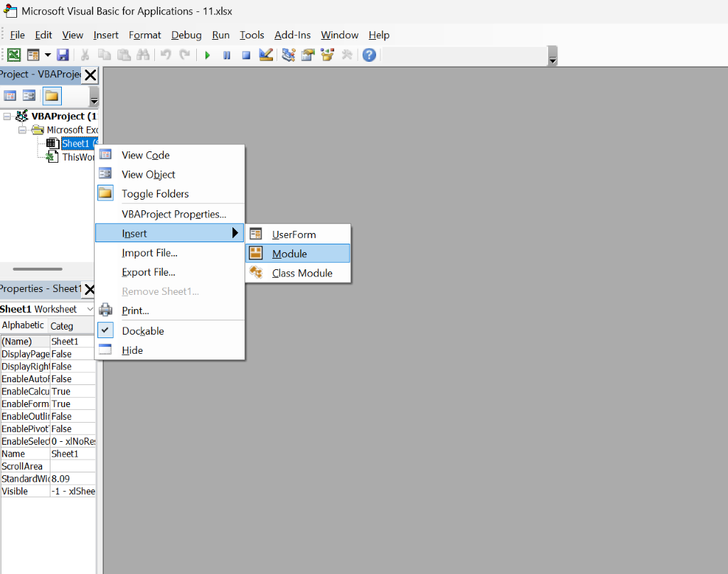Click the Break pause toolbar icon
This screenshot has width=728, height=574.
[227, 55]
